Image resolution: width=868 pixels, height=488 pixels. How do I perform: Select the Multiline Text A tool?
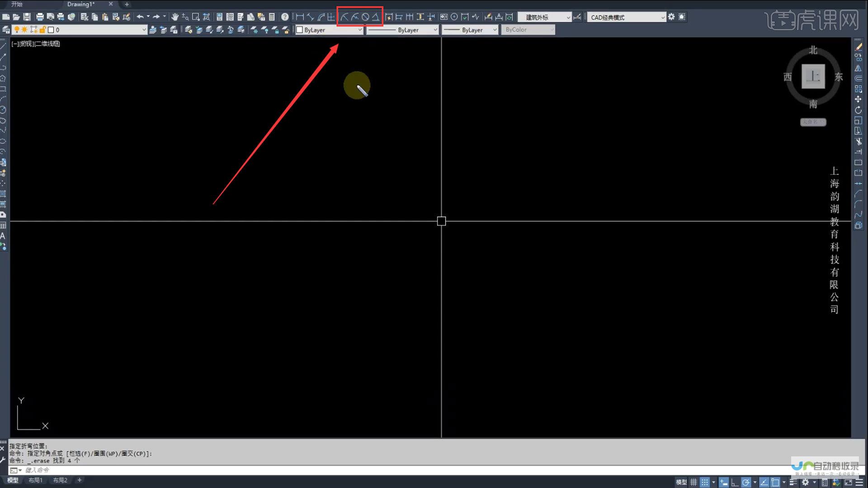[x=3, y=236]
